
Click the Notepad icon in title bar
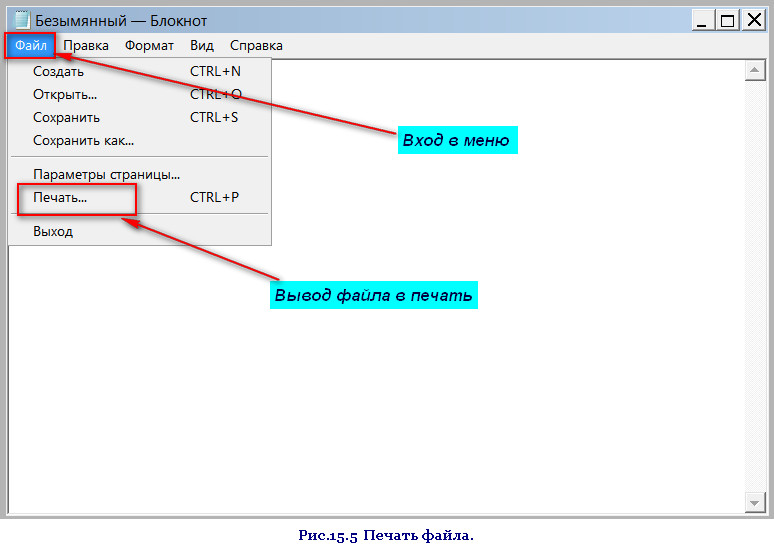click(x=21, y=19)
